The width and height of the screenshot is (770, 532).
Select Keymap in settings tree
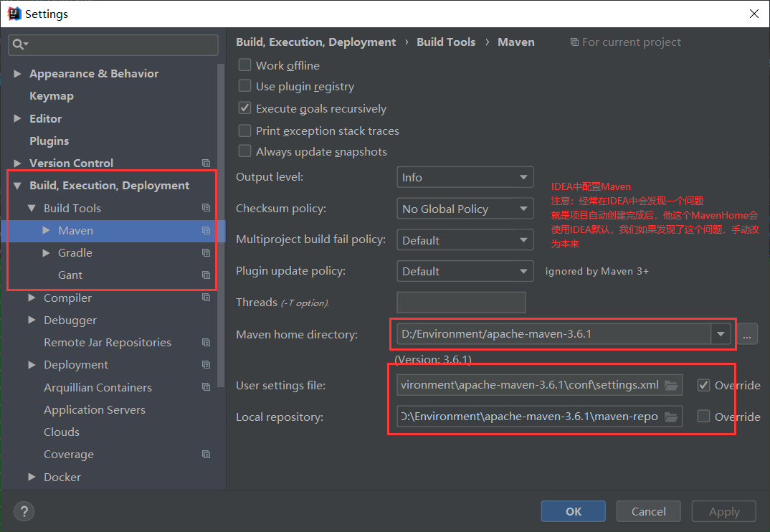pyautogui.click(x=52, y=96)
